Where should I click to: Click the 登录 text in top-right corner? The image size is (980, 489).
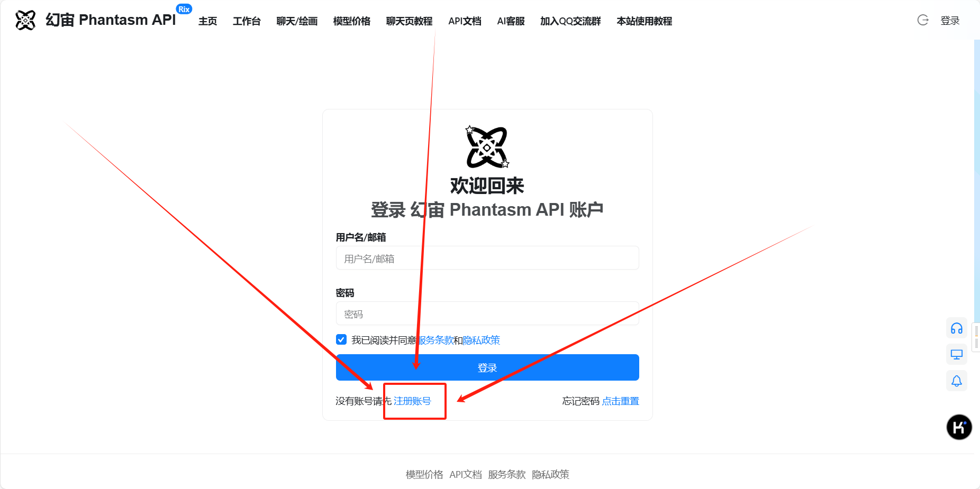[x=950, y=21]
